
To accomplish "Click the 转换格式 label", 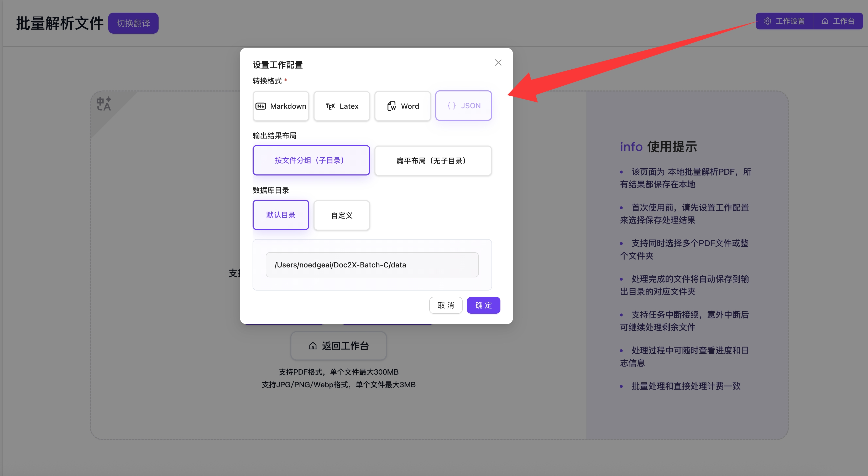I will pos(267,81).
